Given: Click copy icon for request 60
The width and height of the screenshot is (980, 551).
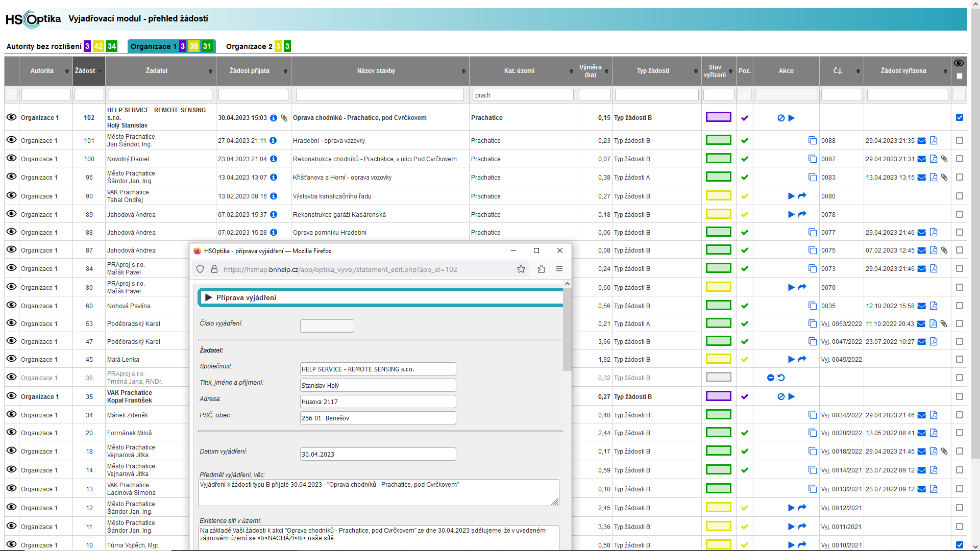Looking at the screenshot, I should (x=813, y=306).
